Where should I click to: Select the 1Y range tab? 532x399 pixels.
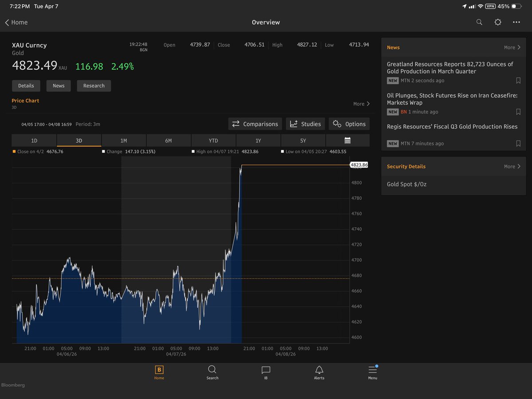[x=258, y=141]
